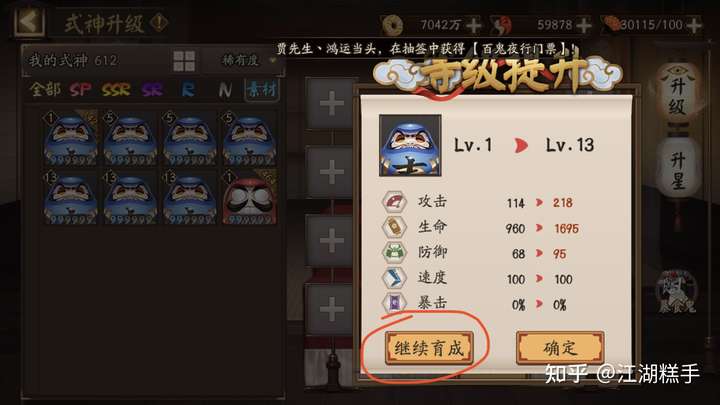
Task: Select the SSR rarity filter
Action: [116, 89]
